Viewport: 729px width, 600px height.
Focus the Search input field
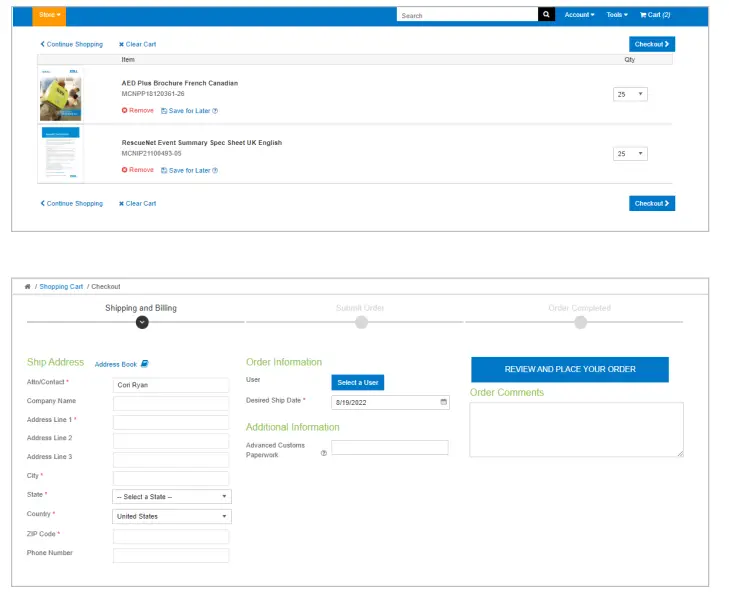[467, 15]
